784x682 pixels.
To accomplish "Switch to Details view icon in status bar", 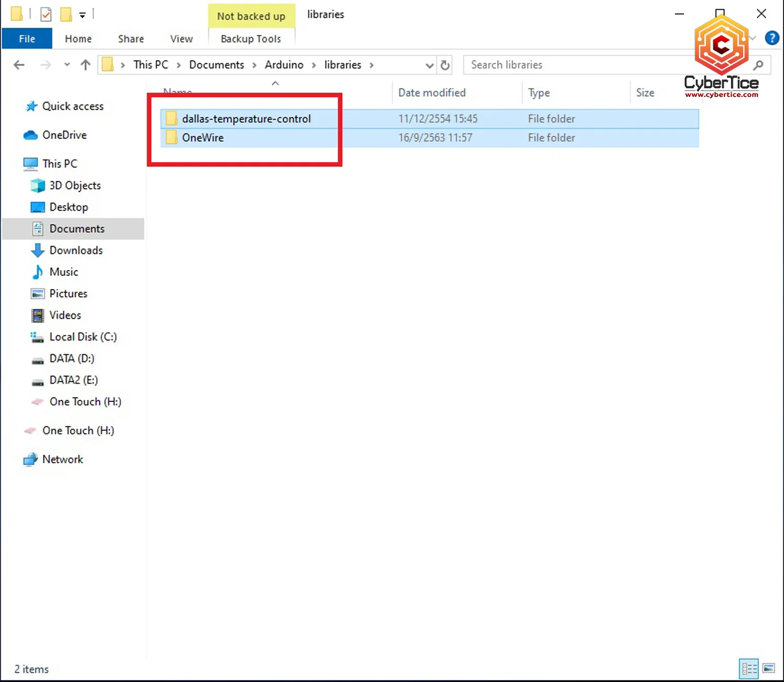I will (748, 668).
